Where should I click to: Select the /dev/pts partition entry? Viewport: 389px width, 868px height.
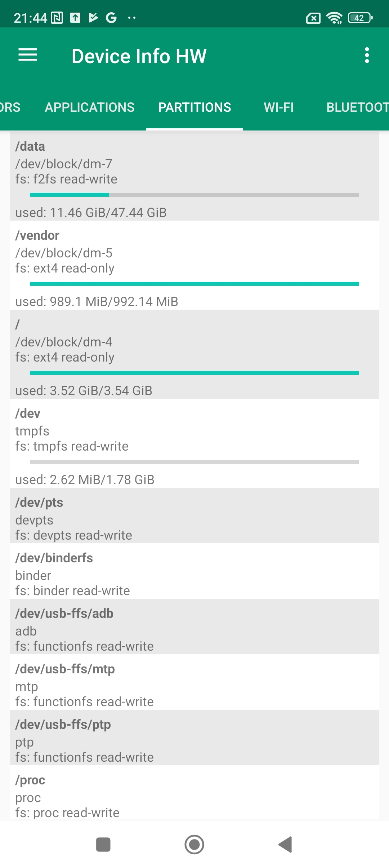pos(194,515)
